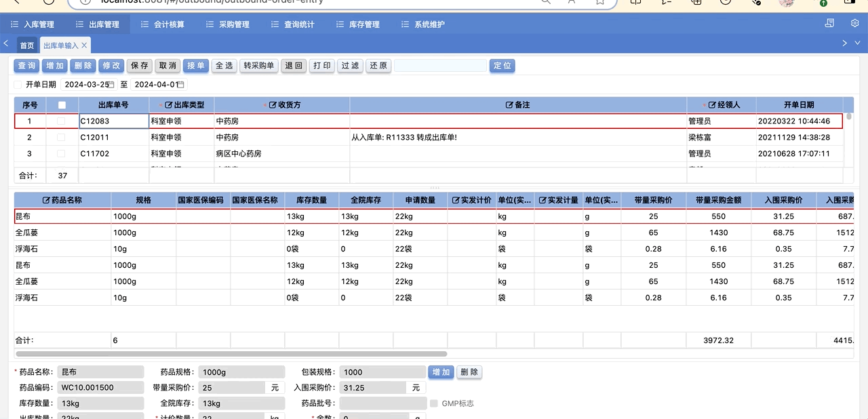Click the browser bookmark star icon
Screen dimensions: 868x419
[x=600, y=2]
